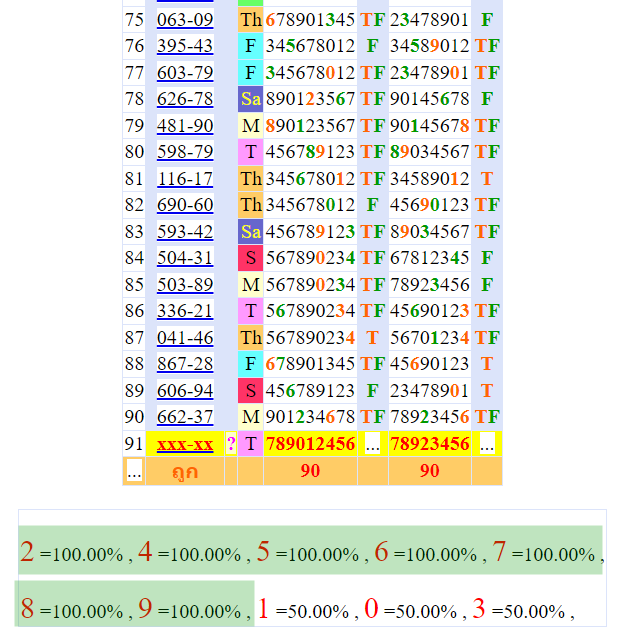The height and width of the screenshot is (640, 627).
Task: Click the Sa day cell in row 83
Action: point(251,232)
